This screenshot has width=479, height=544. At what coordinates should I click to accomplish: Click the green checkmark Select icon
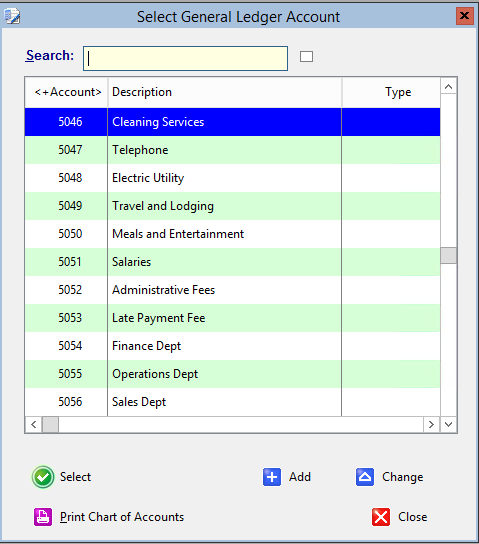tap(43, 477)
